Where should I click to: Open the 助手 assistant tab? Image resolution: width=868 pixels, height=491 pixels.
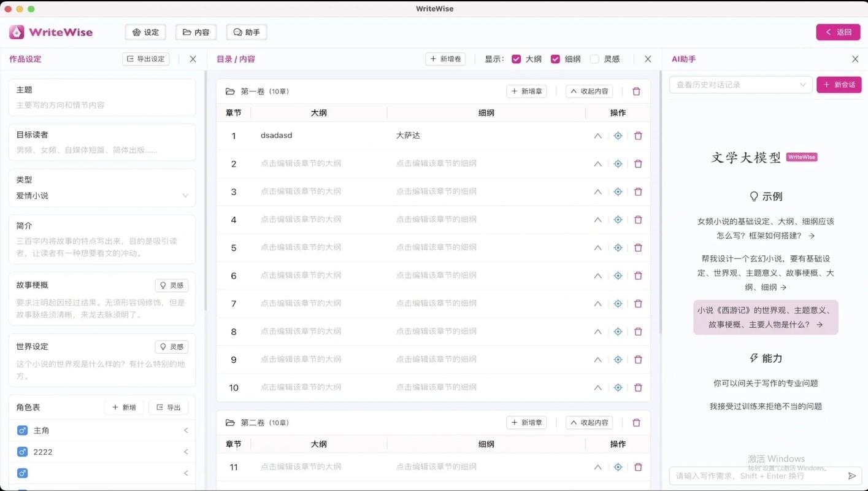pos(247,32)
